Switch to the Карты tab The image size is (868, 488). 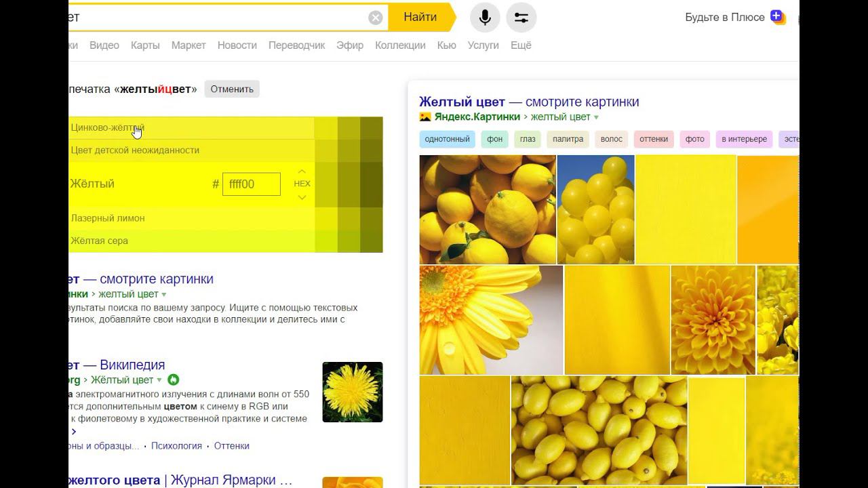click(145, 45)
